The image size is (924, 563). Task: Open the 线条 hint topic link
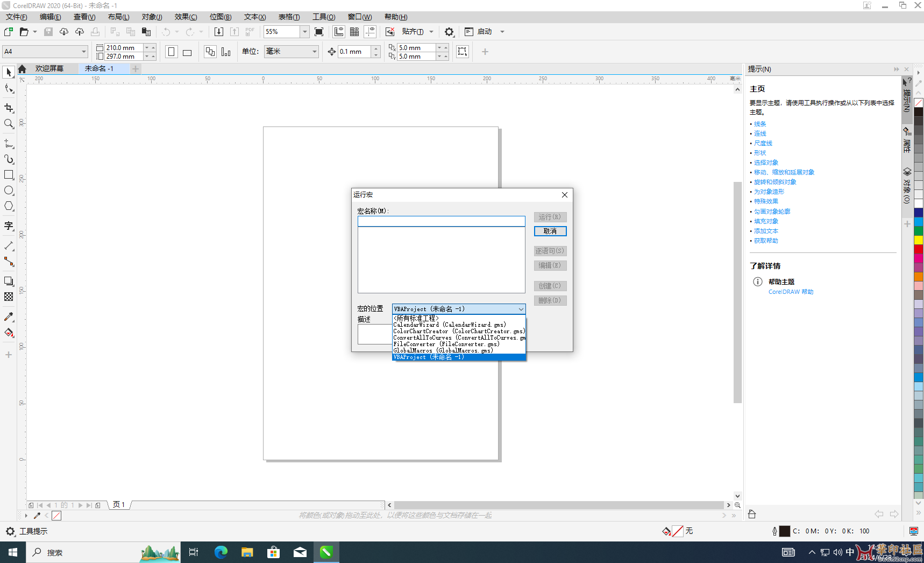click(760, 124)
